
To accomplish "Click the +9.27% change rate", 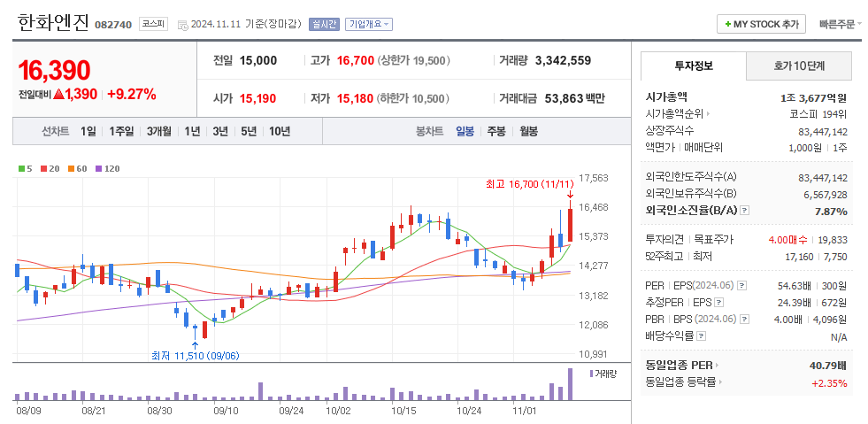I will coord(132,94).
